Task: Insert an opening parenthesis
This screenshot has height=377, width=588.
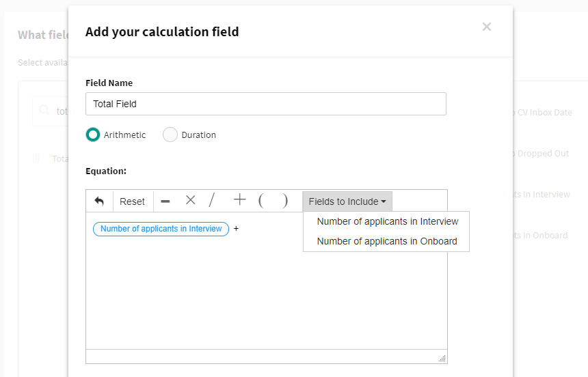Action: click(x=261, y=201)
